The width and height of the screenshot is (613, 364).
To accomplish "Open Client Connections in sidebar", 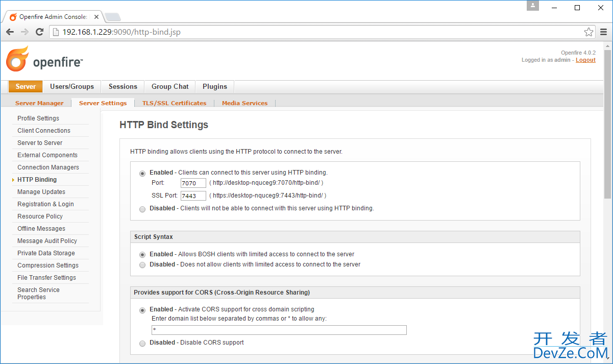I will click(44, 131).
